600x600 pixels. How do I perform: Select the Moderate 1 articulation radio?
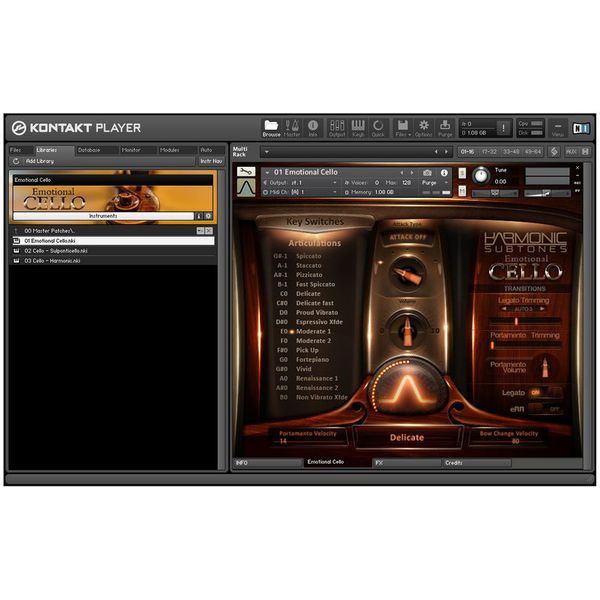click(x=292, y=331)
